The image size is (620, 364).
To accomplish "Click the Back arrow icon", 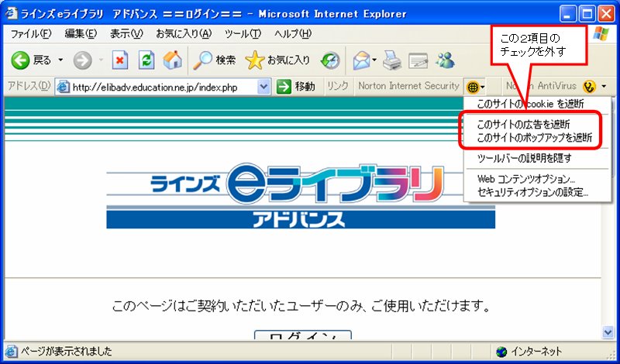I will 20,60.
